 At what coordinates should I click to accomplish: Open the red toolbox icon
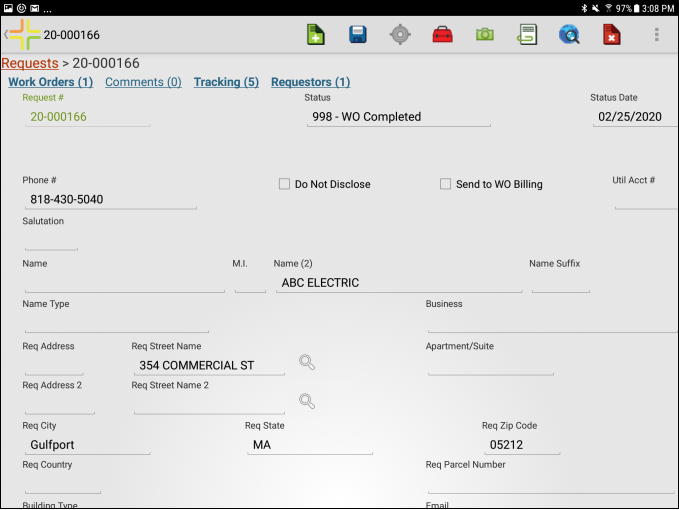pyautogui.click(x=443, y=35)
